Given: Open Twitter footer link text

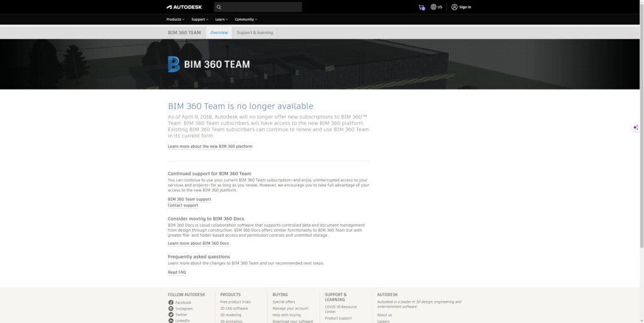Looking at the screenshot, I should [x=182, y=315].
